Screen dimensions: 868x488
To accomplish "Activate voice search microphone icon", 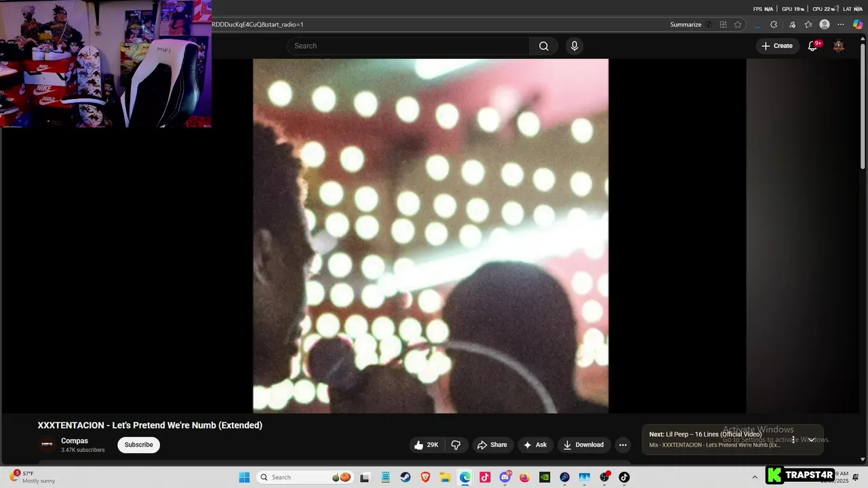I will (574, 46).
